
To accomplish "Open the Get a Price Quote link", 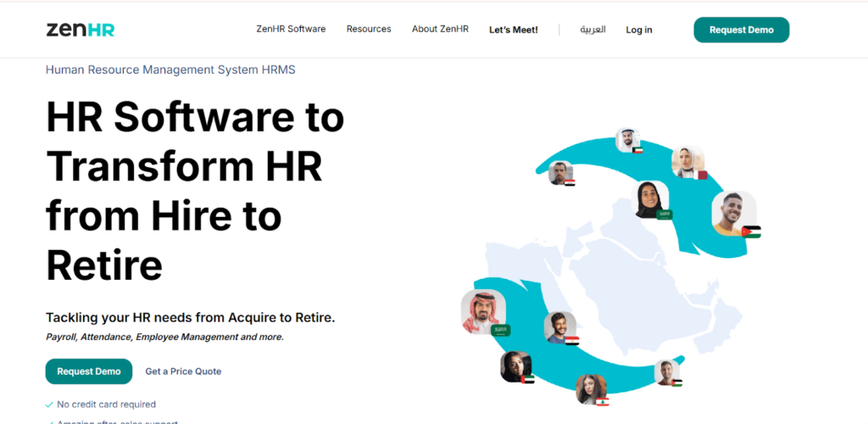I will pyautogui.click(x=183, y=371).
